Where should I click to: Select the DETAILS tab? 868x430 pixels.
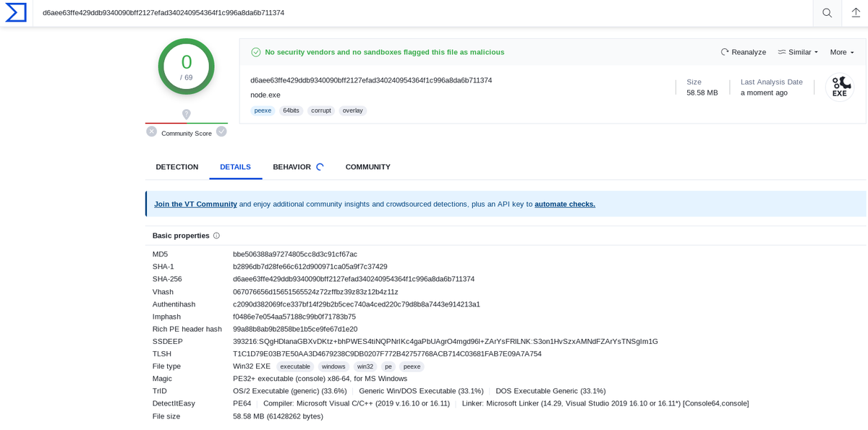click(235, 167)
